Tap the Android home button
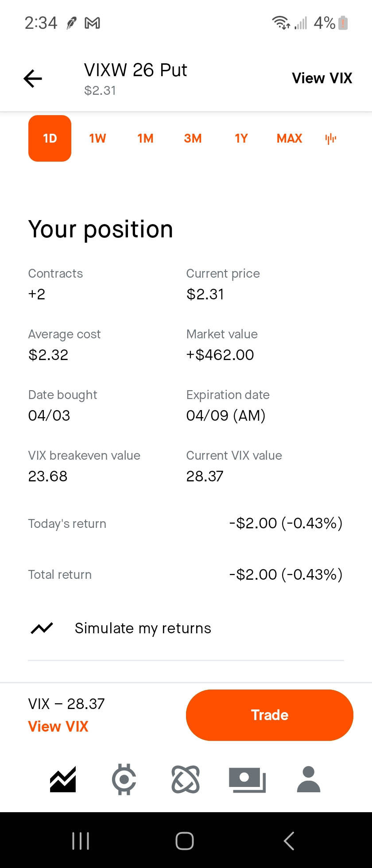 [x=185, y=841]
